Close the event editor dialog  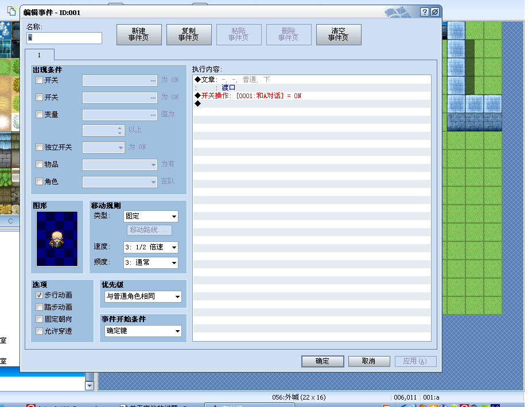(x=435, y=12)
